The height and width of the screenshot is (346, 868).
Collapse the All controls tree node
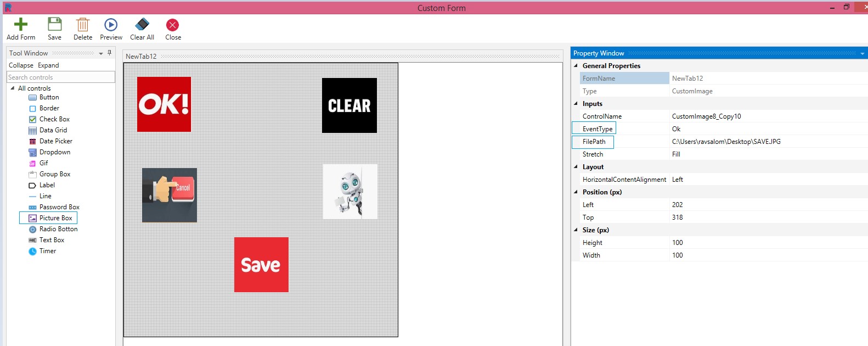coord(13,88)
